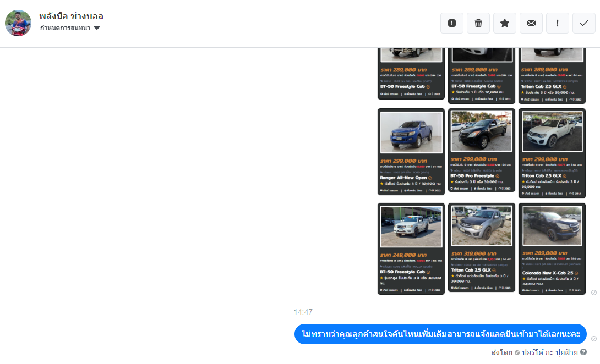
Task: Click the 14:47 timestamp
Action: (303, 312)
